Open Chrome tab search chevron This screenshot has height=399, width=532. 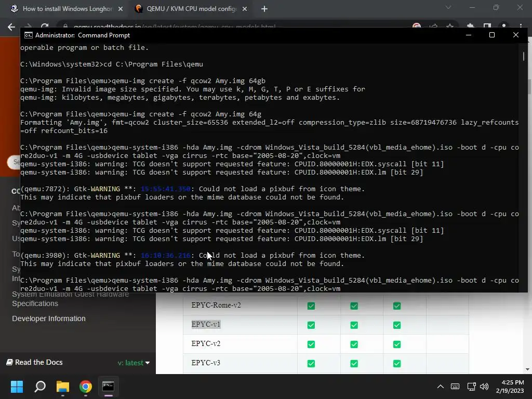pyautogui.click(x=448, y=7)
